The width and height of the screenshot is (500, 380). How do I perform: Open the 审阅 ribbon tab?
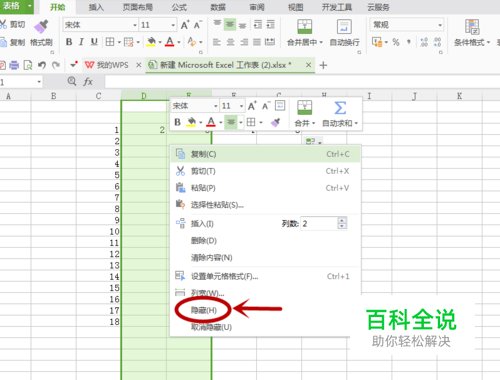(257, 7)
